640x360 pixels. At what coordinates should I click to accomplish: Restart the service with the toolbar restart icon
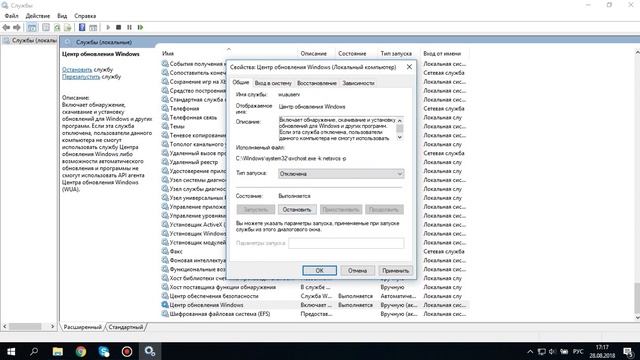click(x=140, y=27)
